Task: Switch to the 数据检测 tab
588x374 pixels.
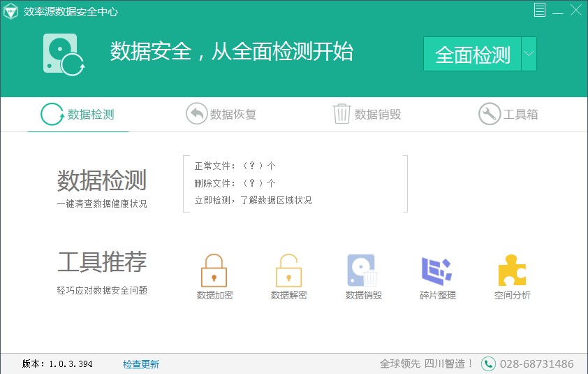Action: point(78,115)
